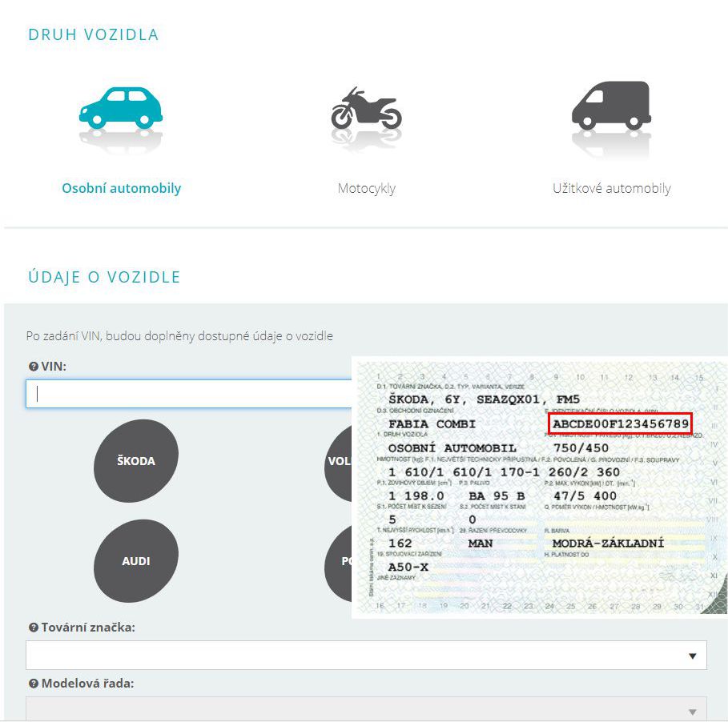Open the Tovární značka dropdown
Image resolution: width=728 pixels, height=722 pixels.
pyautogui.click(x=352, y=656)
